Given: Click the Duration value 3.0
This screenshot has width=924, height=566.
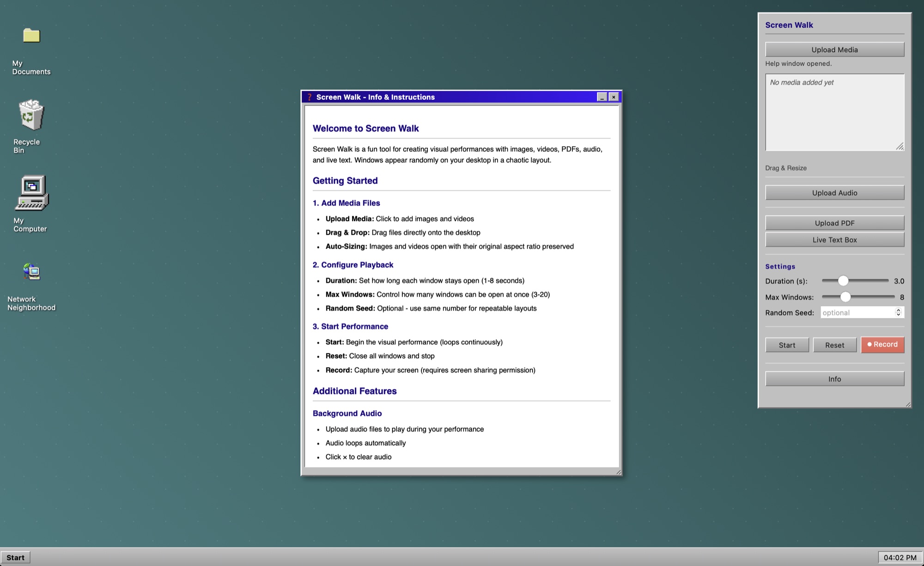Looking at the screenshot, I should coord(899,281).
